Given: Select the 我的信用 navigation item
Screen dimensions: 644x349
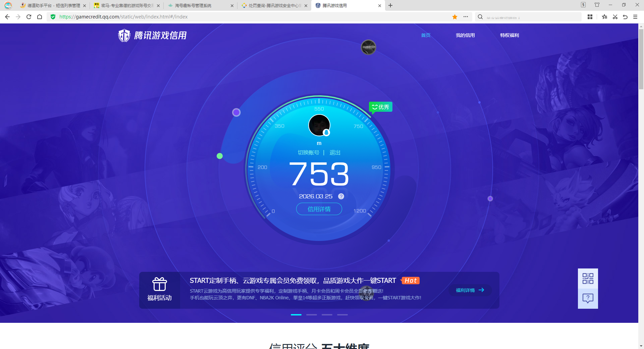Looking at the screenshot, I should 466,35.
